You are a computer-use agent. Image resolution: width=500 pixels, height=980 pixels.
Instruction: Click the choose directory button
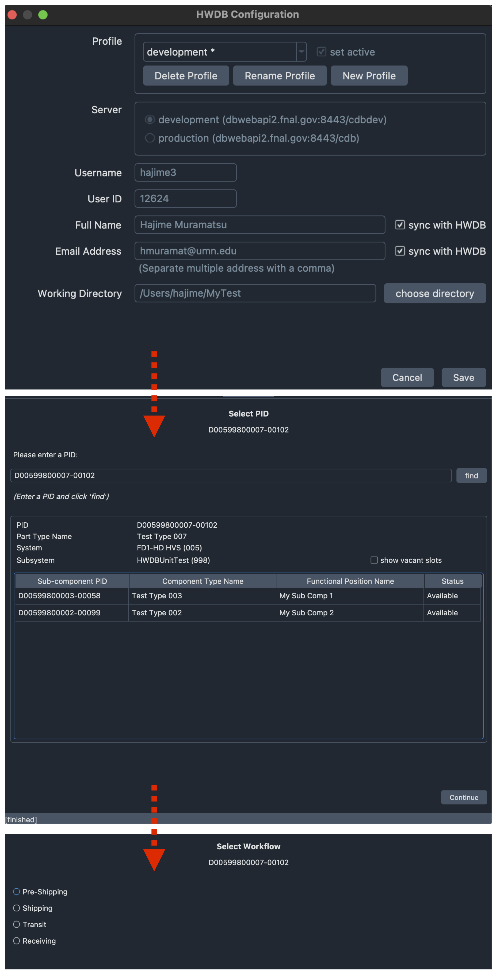coord(434,293)
